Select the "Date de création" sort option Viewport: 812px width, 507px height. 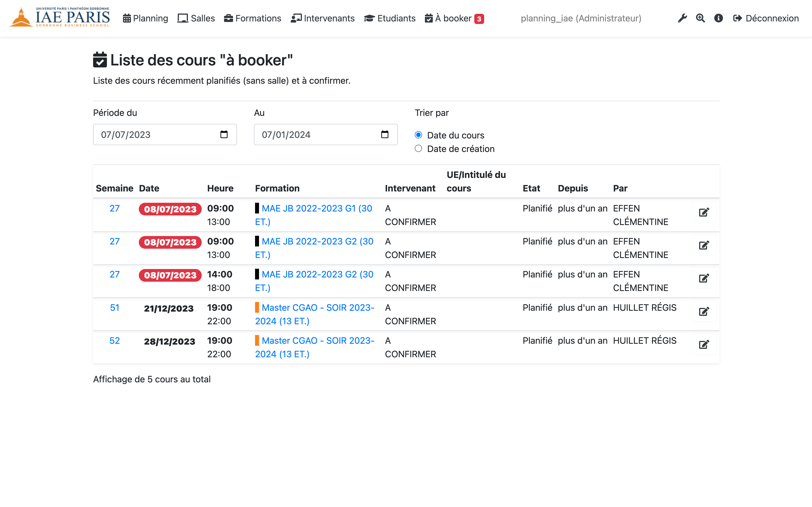coord(418,149)
